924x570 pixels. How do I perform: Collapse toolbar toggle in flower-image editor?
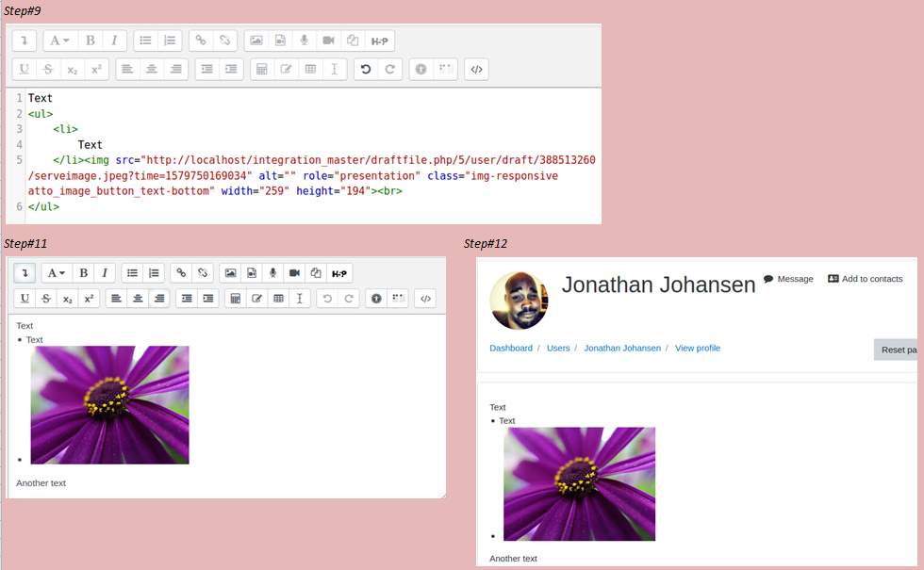(25, 273)
